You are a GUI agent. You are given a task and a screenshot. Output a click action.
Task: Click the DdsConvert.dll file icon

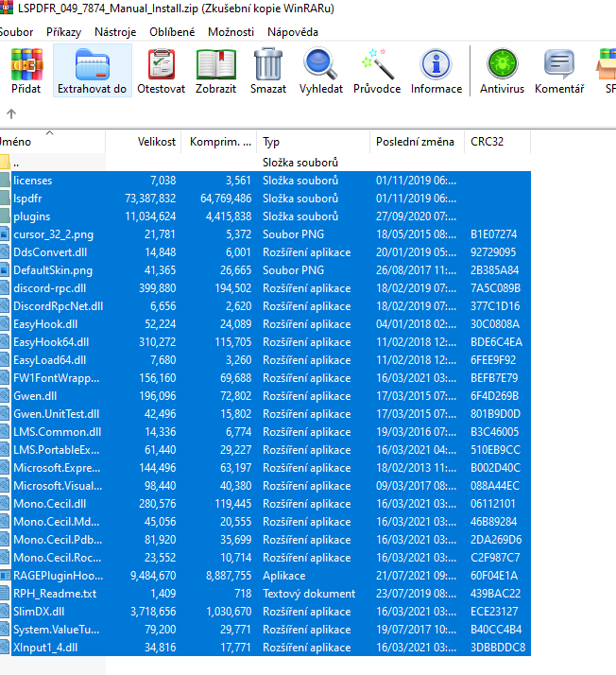5,252
